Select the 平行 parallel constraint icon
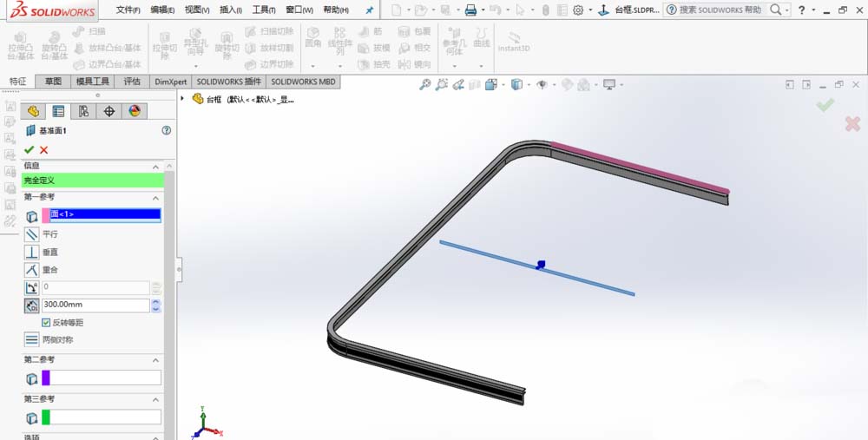This screenshot has height=440, width=868. pos(31,234)
